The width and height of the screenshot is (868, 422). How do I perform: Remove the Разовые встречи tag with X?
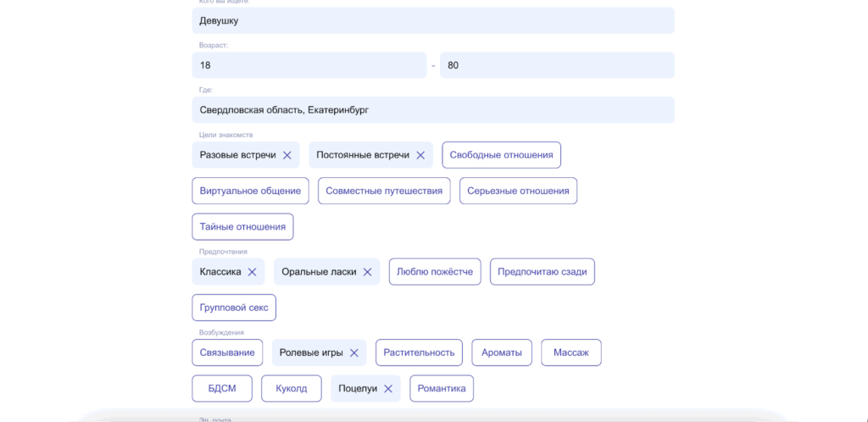(x=287, y=155)
